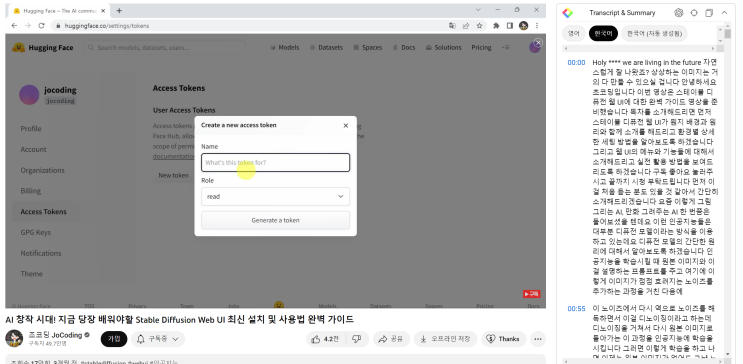Click the Thanks button
The width and height of the screenshot is (743, 364).
click(503, 339)
